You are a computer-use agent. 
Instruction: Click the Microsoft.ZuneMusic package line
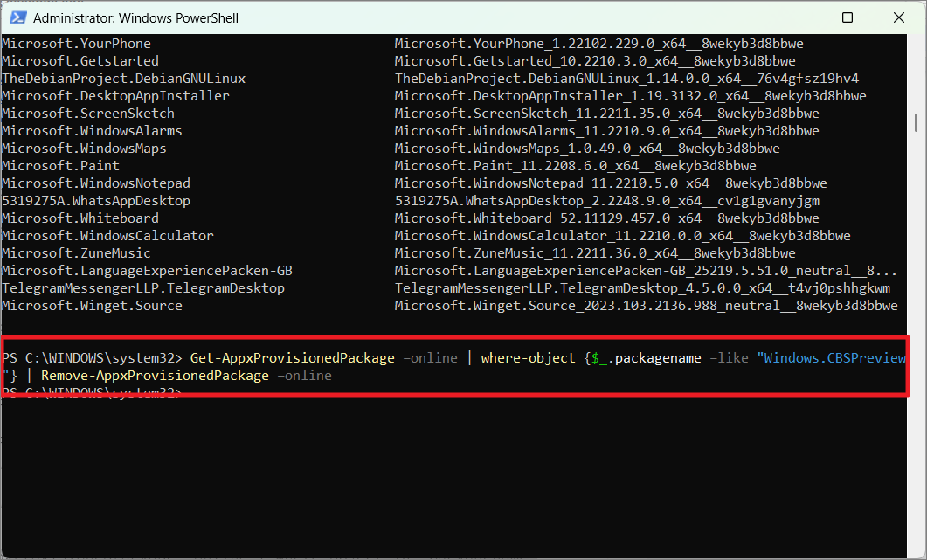pyautogui.click(x=79, y=252)
